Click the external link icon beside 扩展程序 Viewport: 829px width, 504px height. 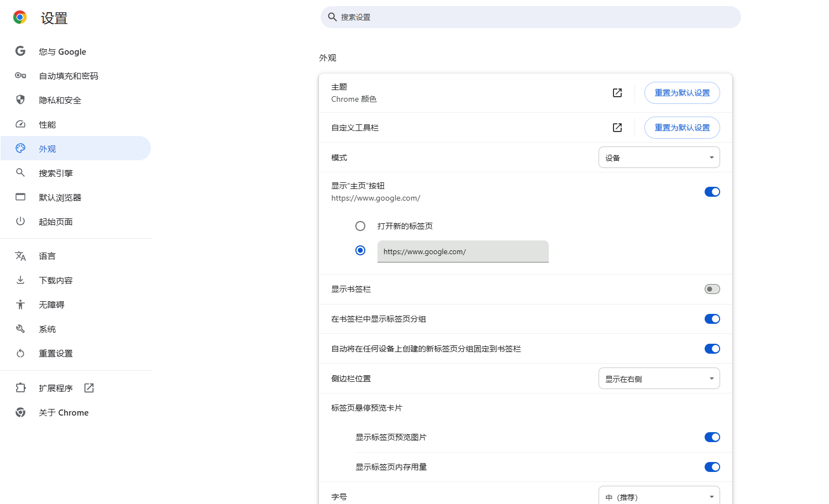coord(89,388)
